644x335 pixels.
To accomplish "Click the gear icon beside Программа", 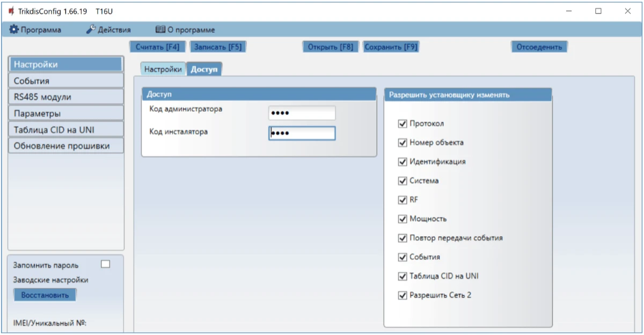I will pyautogui.click(x=14, y=30).
